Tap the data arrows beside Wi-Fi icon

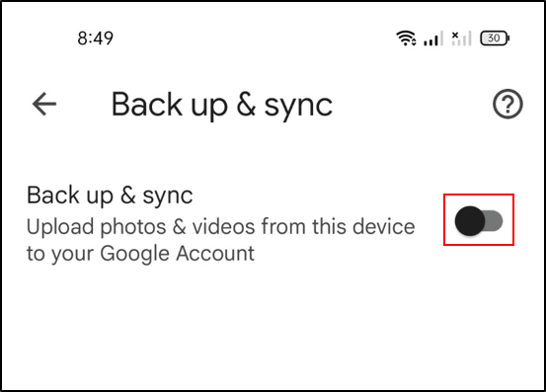point(414,42)
